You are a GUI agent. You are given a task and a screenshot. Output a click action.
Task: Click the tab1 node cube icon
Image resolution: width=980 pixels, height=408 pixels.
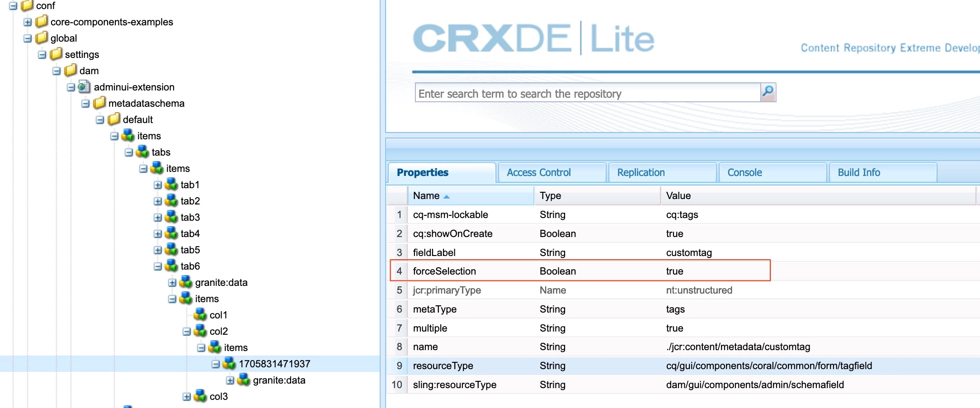(x=171, y=185)
